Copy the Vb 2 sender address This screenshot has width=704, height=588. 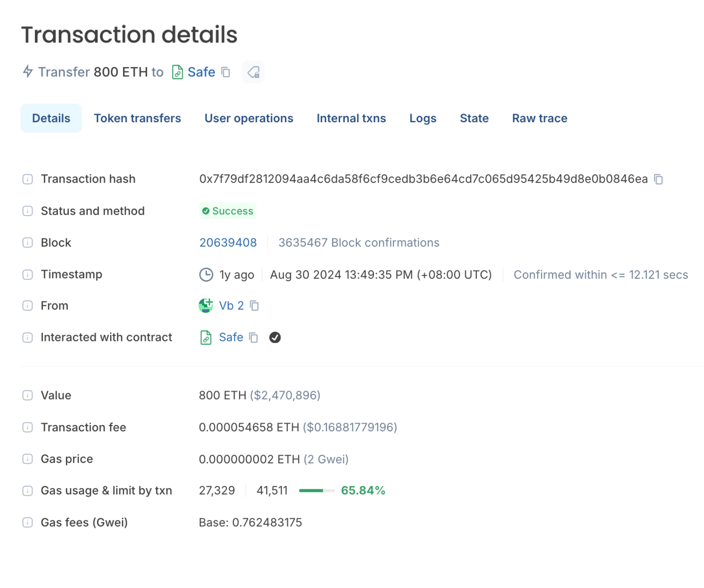click(x=255, y=306)
